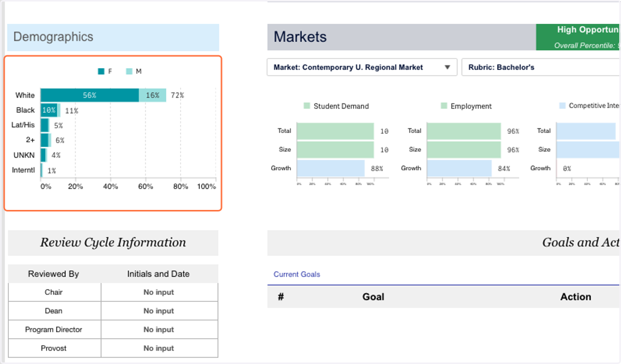The height and width of the screenshot is (364, 621).
Task: Click No input in the Program Director row
Action: (158, 329)
